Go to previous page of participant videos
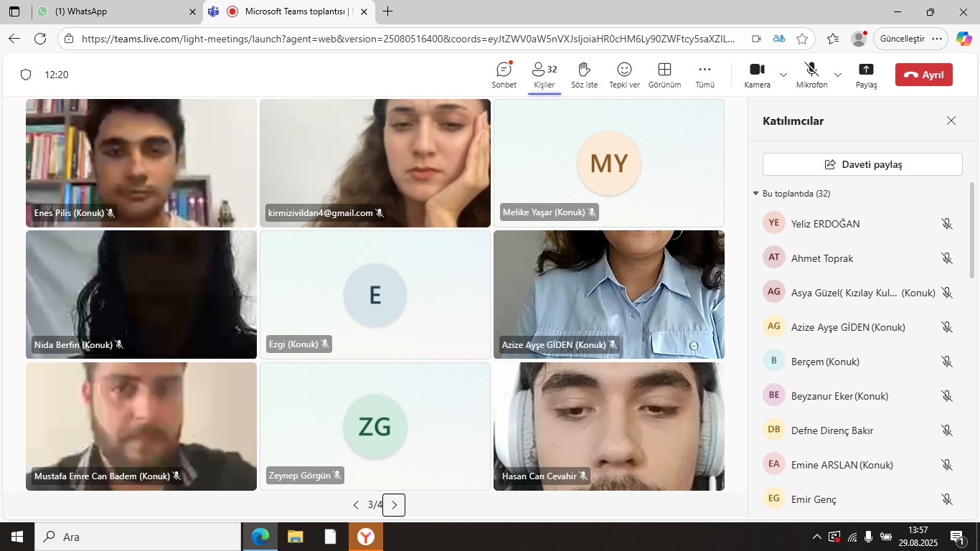Image resolution: width=980 pixels, height=551 pixels. coord(356,505)
